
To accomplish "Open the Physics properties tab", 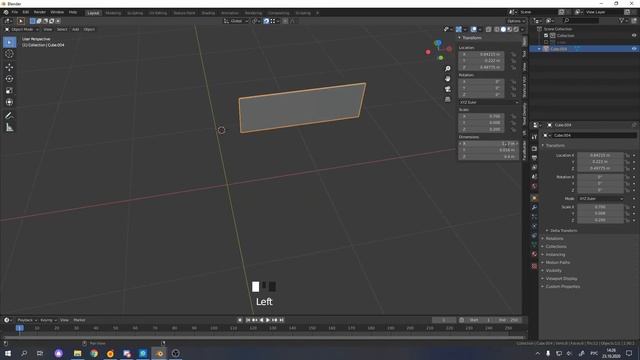I will [534, 226].
